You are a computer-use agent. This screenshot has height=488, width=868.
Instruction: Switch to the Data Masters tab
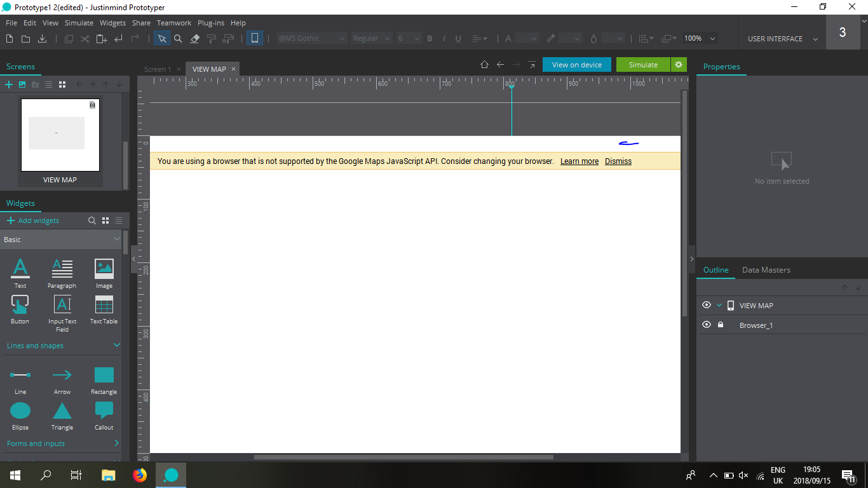(766, 270)
